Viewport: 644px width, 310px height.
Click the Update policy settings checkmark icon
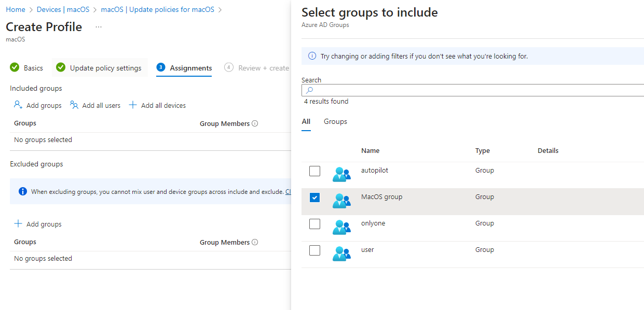click(x=61, y=67)
